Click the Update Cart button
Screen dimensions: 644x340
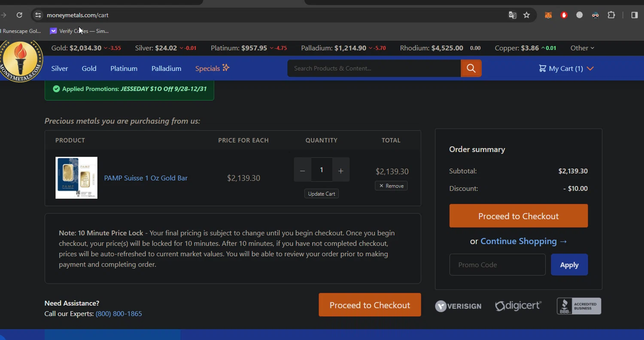coord(322,193)
